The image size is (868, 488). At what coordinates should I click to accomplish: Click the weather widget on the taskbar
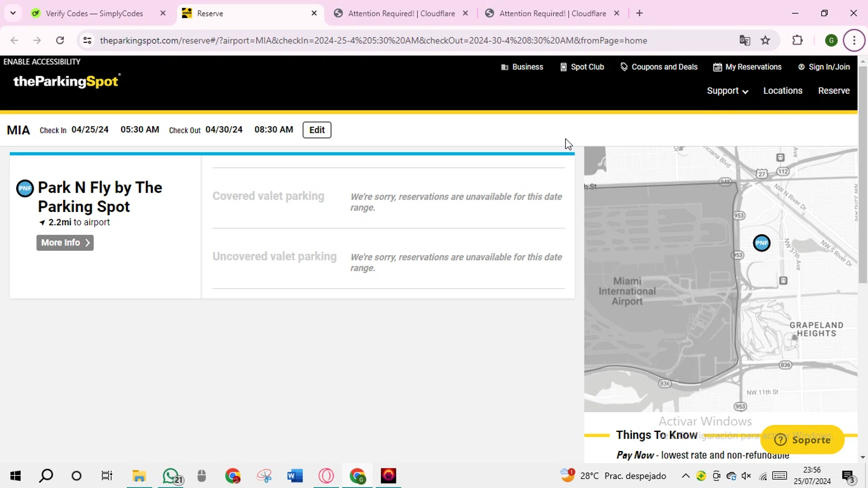(613, 476)
